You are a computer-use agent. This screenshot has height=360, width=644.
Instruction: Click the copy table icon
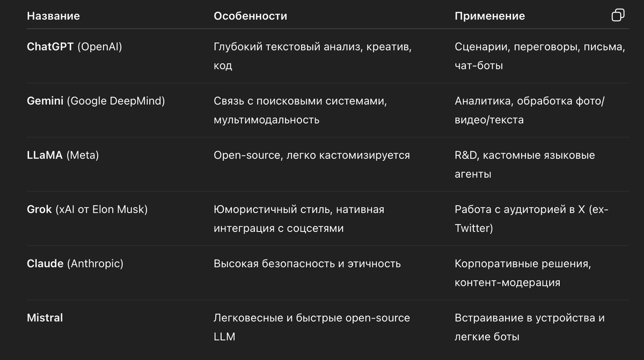[x=618, y=15]
